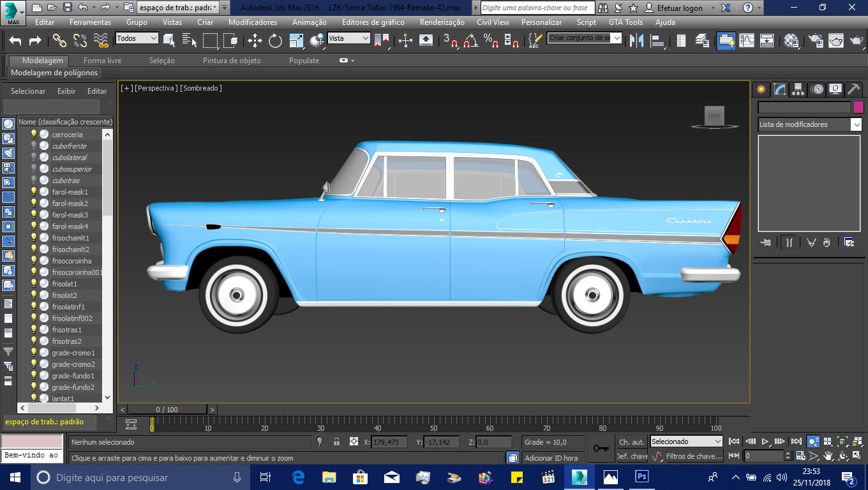Screen dimensions: 868x490
Task: Open the Material Editor icon
Action: [791, 41]
